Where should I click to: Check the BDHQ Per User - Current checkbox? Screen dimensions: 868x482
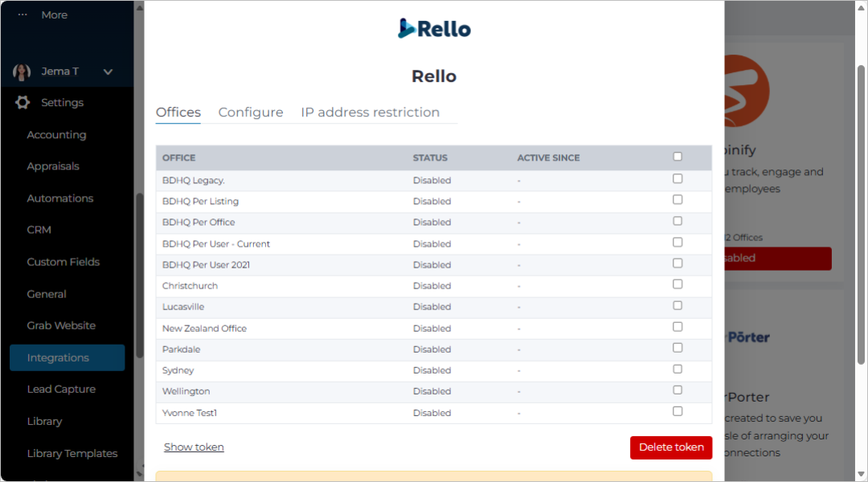[x=678, y=243]
